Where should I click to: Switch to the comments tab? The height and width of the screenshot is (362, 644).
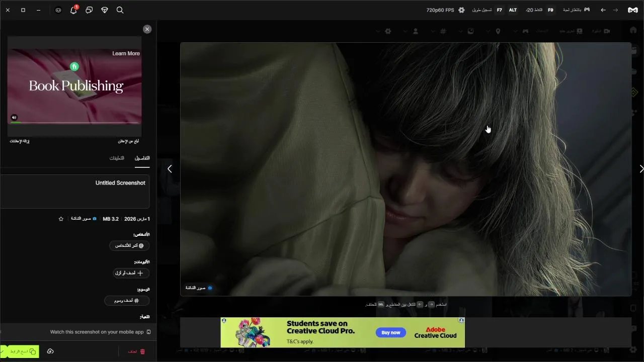pos(117,158)
